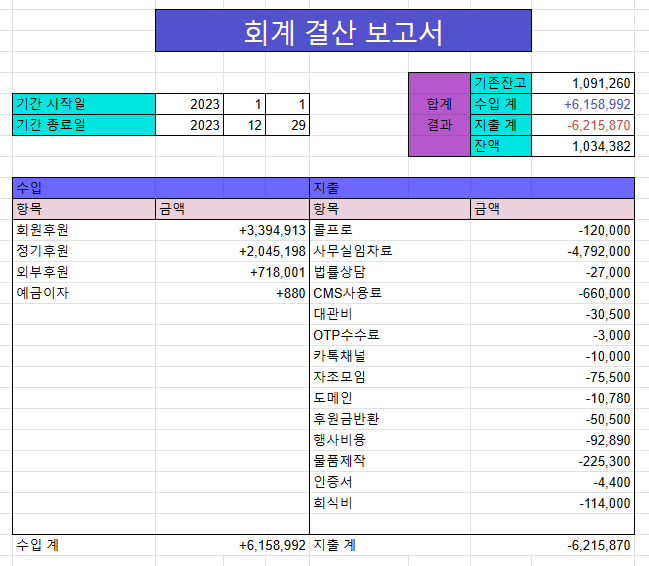Select the blue value +6,158,992 in summary
This screenshot has height=566, width=649.
(583, 104)
